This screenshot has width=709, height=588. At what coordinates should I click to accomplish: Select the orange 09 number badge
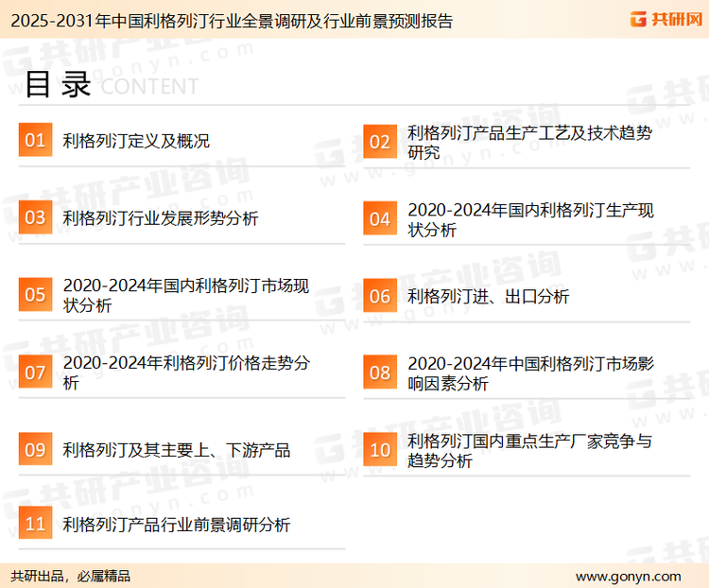[x=35, y=449]
